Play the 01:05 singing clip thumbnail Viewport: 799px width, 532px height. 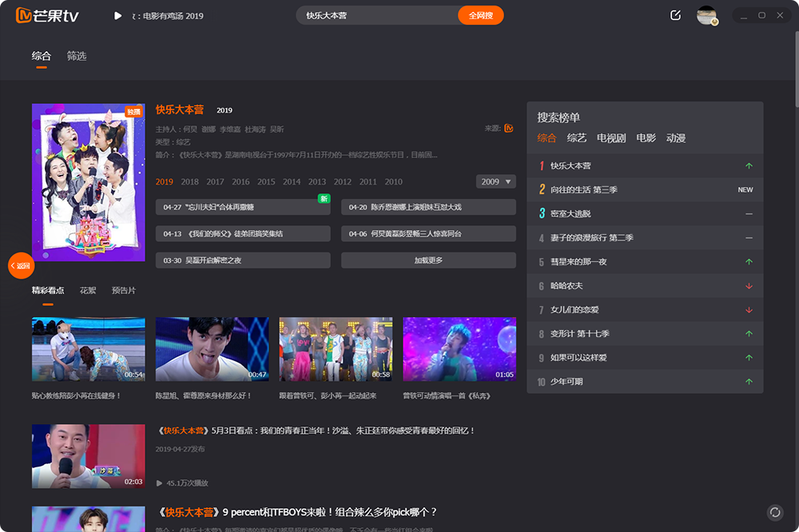459,349
